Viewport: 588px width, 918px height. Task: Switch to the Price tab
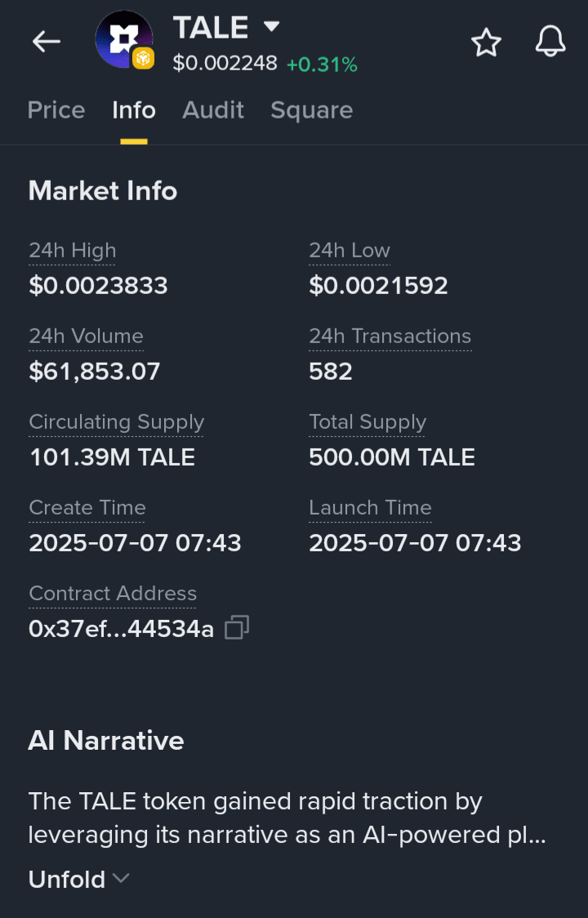click(x=56, y=110)
